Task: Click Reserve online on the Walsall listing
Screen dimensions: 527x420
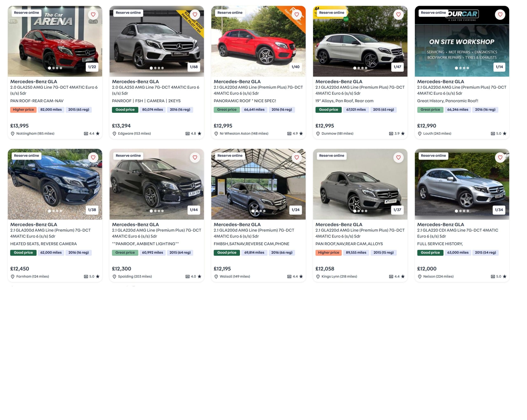Action: point(230,156)
